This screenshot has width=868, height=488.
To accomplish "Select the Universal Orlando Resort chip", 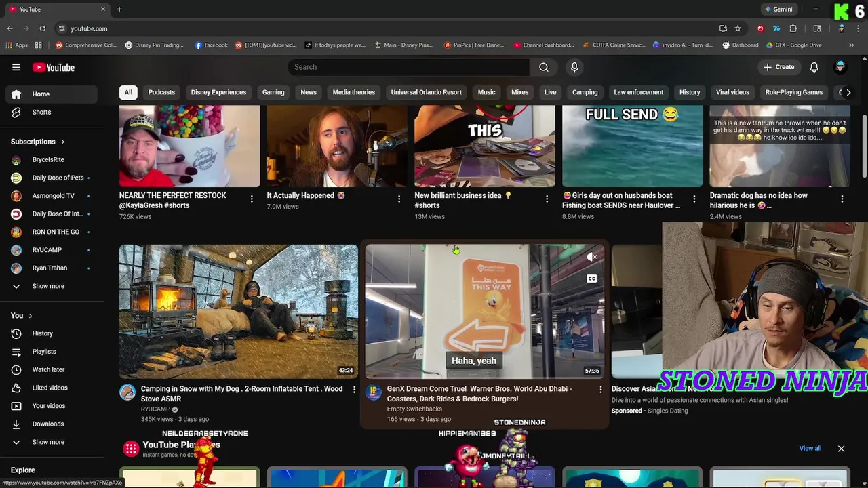I will pyautogui.click(x=427, y=92).
